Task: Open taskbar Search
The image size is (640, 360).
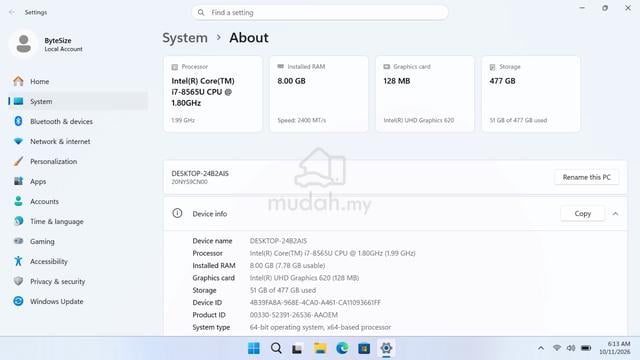Action: pos(276,348)
